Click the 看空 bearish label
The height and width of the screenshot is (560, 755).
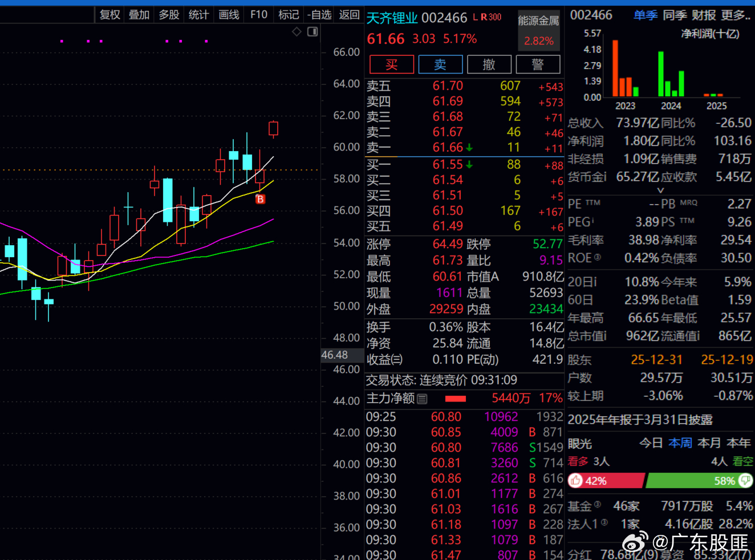pos(742,461)
